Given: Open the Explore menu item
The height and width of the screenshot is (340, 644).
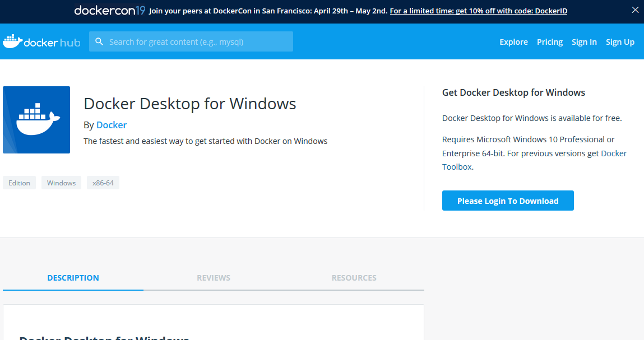Looking at the screenshot, I should point(513,42).
